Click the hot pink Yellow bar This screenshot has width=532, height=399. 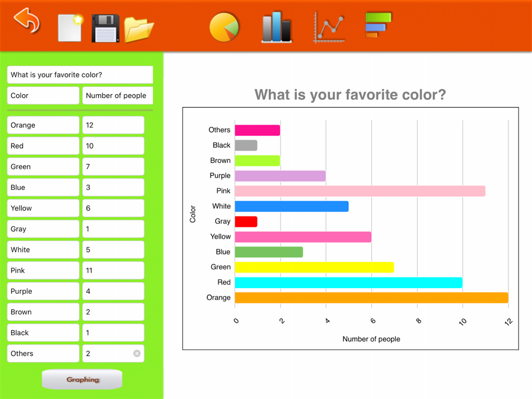pyautogui.click(x=303, y=236)
